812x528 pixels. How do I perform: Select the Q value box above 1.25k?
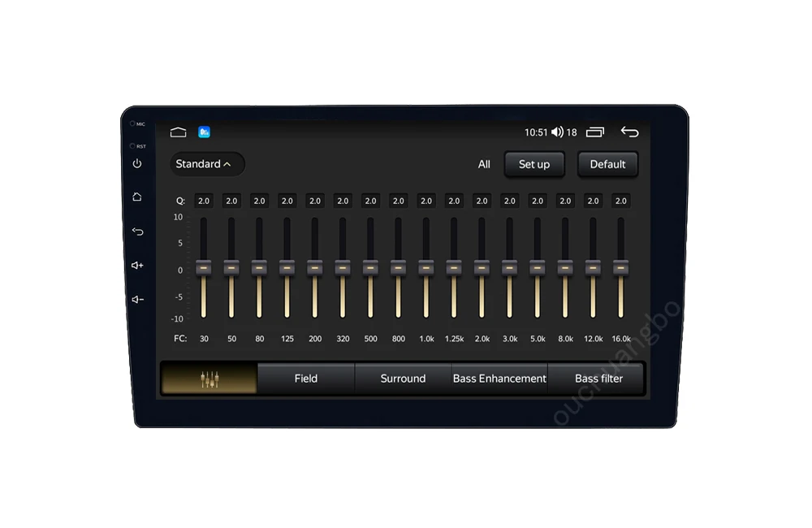tap(454, 201)
